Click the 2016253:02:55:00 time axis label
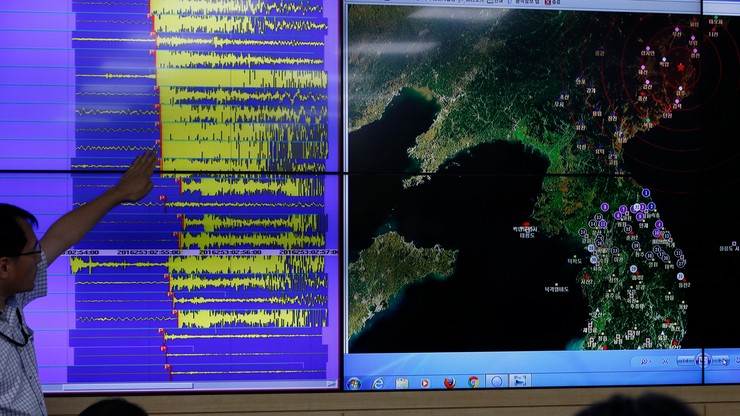The image size is (740, 416). (x=149, y=253)
